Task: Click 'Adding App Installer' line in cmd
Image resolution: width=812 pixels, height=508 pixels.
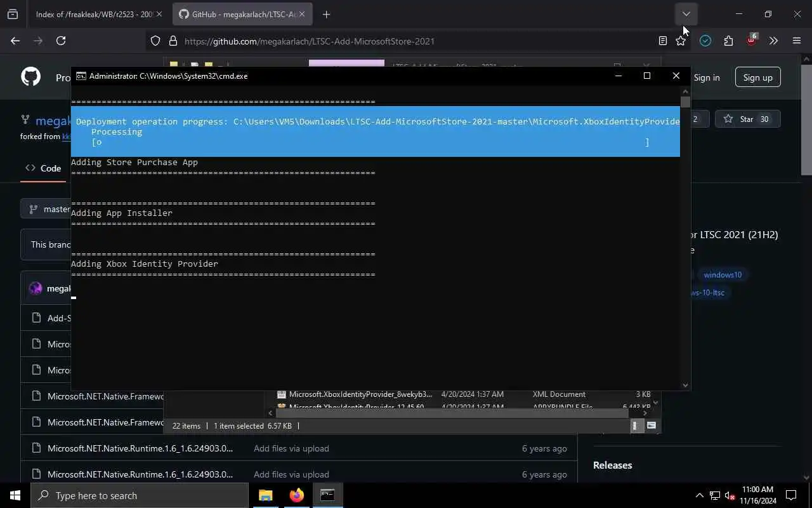Action: (x=122, y=213)
